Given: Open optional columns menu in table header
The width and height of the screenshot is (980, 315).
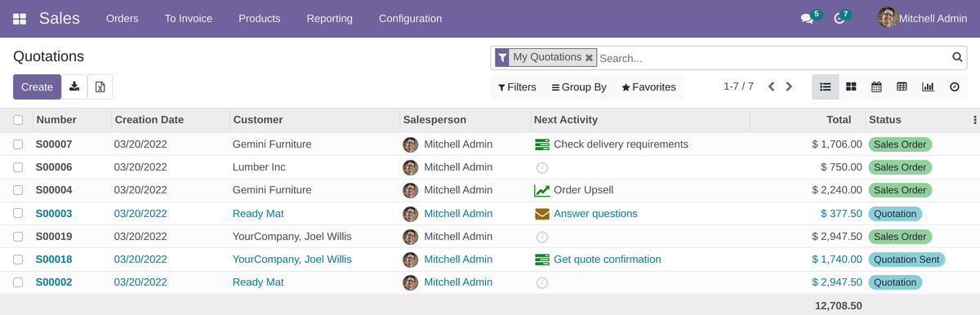Looking at the screenshot, I should (974, 120).
